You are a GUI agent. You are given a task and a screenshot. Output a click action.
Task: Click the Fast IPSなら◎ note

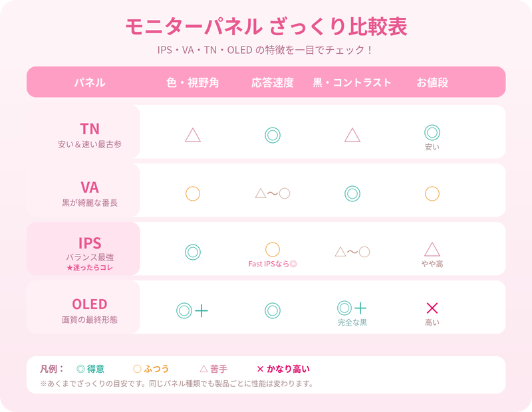pyautogui.click(x=273, y=264)
